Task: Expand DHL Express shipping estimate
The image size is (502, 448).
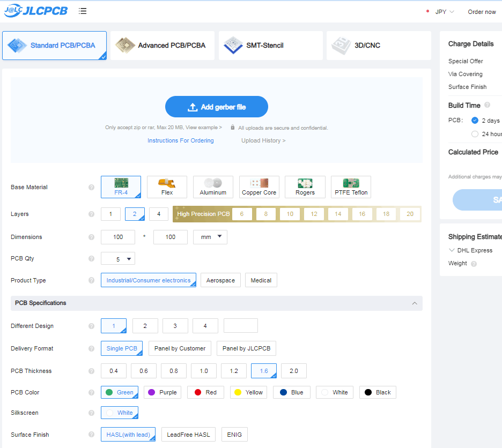Action: click(x=452, y=250)
